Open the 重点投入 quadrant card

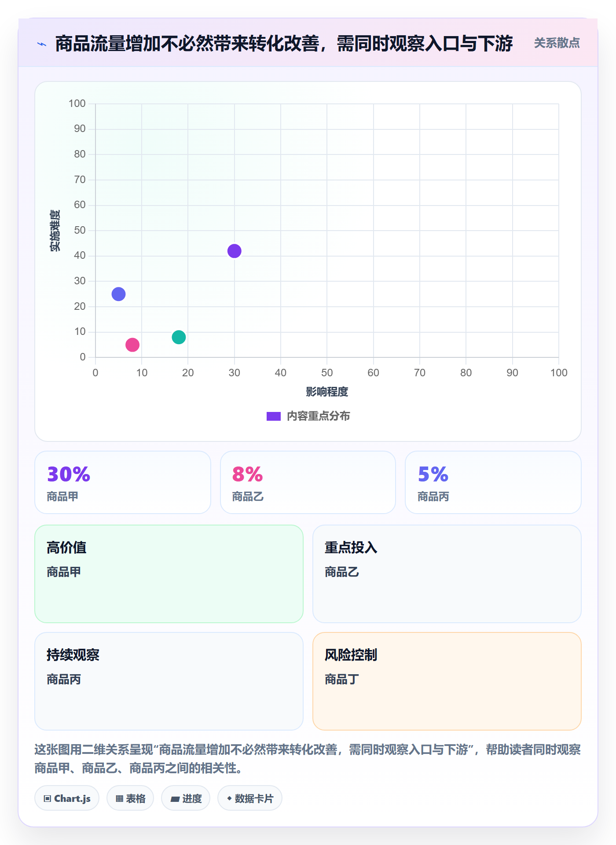[447, 574]
